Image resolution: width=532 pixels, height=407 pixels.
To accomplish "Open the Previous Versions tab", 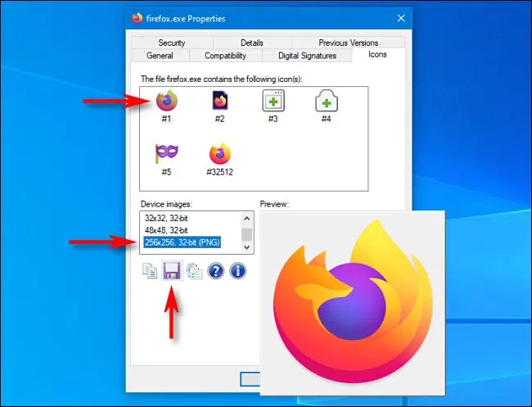I will click(348, 43).
